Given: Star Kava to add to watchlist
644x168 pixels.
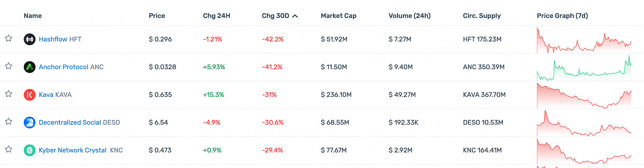Looking at the screenshot, I should coord(8,94).
